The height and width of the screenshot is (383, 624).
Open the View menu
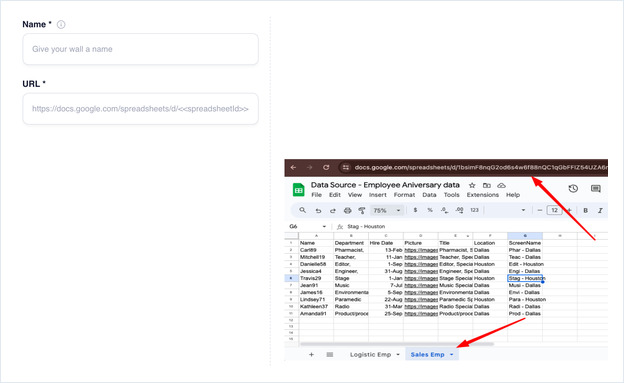[355, 195]
